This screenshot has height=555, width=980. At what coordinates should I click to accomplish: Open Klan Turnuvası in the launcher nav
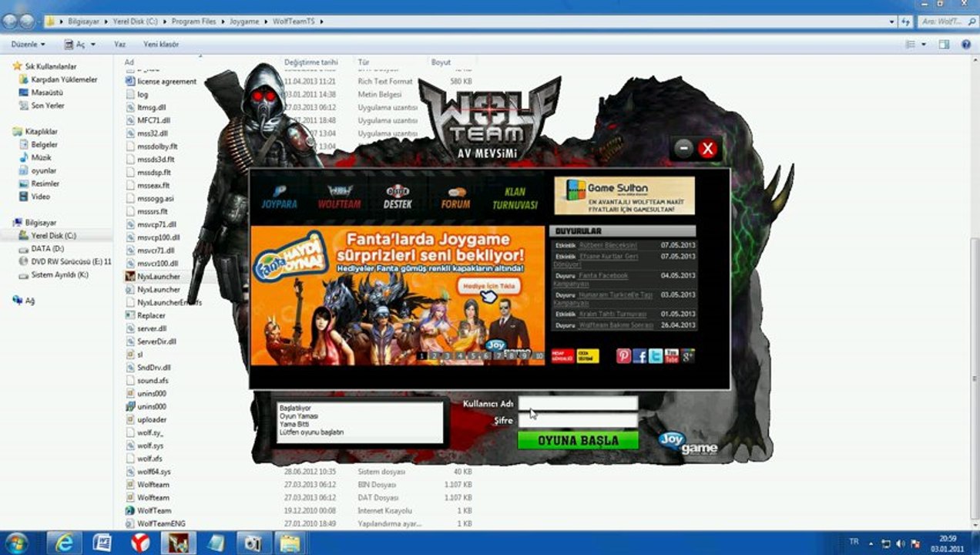pos(515,198)
